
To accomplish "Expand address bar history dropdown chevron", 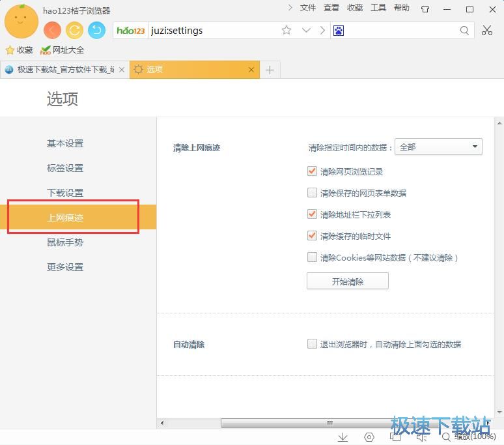I will 306,30.
